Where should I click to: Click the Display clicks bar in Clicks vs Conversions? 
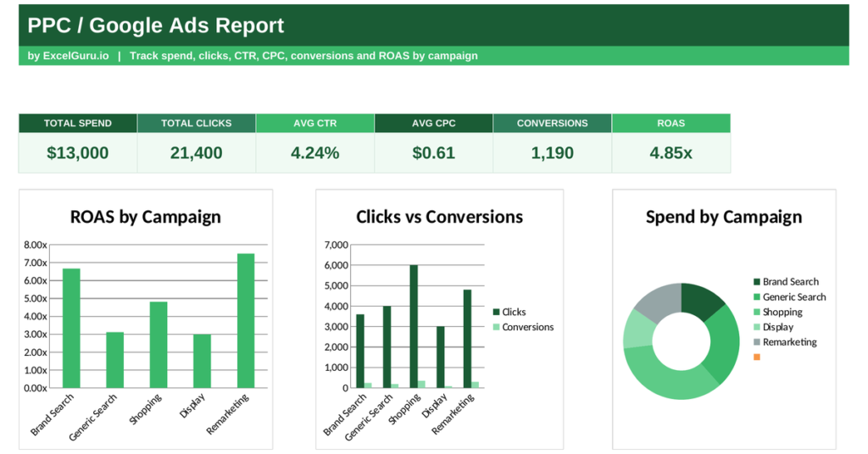(441, 357)
